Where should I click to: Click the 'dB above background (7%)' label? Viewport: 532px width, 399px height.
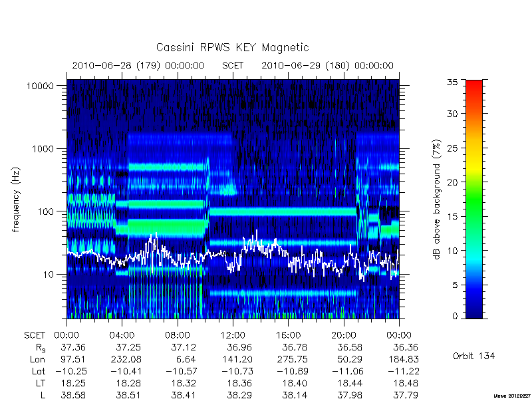(437, 199)
